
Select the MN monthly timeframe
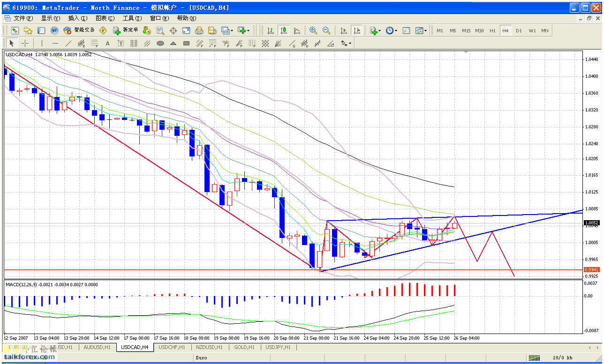click(x=545, y=30)
